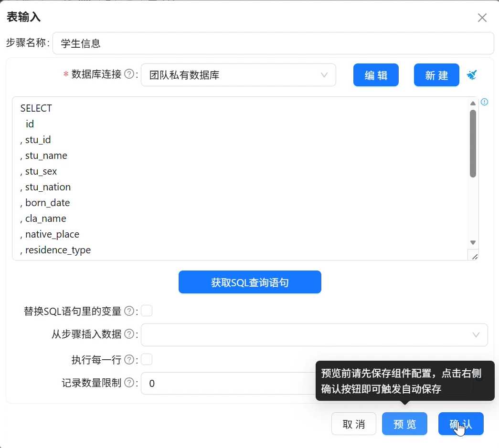The image size is (499, 448).
Task: Click scrollbar up arrow in SQL editor
Action: pyautogui.click(x=473, y=104)
